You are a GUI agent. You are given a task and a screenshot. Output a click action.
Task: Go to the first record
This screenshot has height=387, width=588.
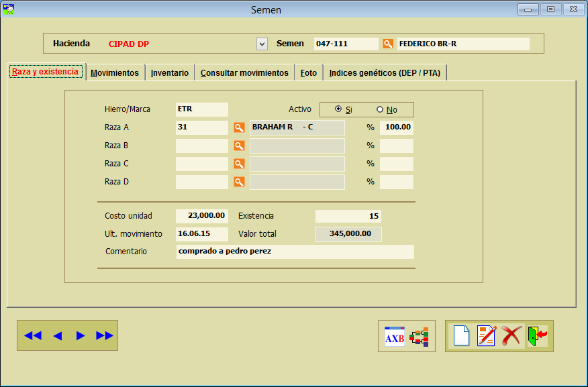[32, 335]
